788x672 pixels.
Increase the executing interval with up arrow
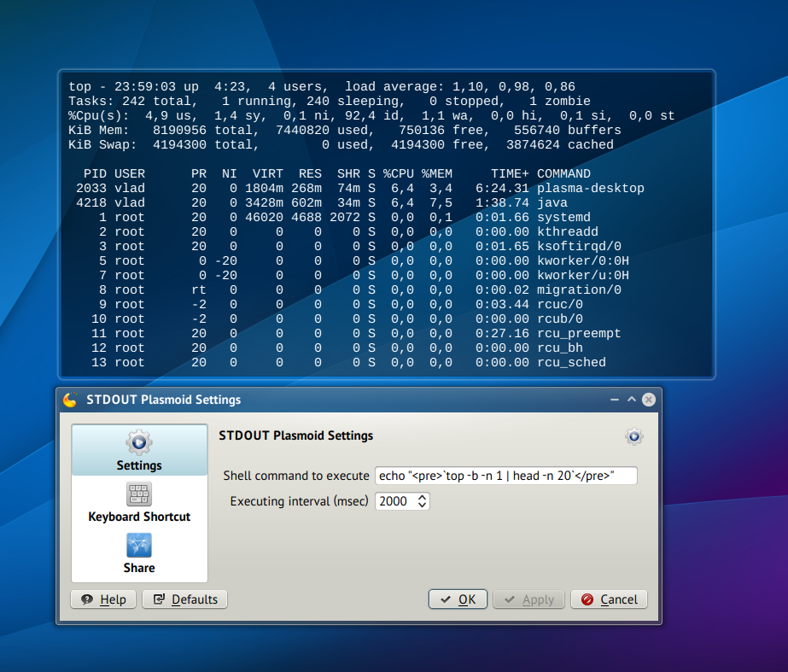click(422, 497)
